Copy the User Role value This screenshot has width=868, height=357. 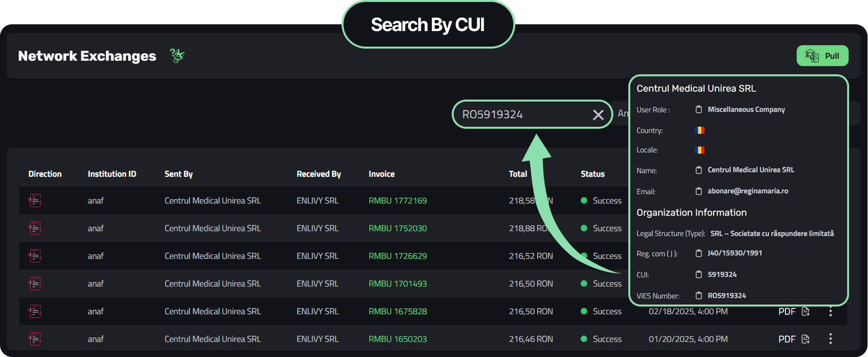[x=699, y=109]
